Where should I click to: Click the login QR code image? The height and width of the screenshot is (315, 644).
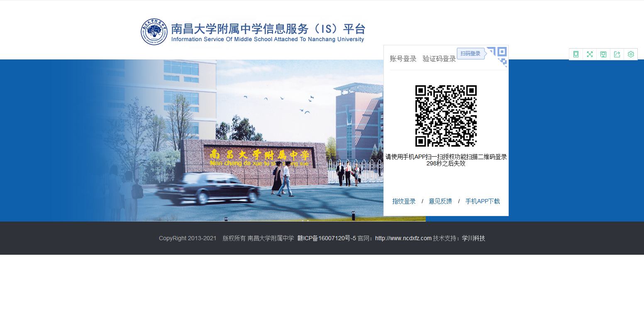[x=446, y=116]
